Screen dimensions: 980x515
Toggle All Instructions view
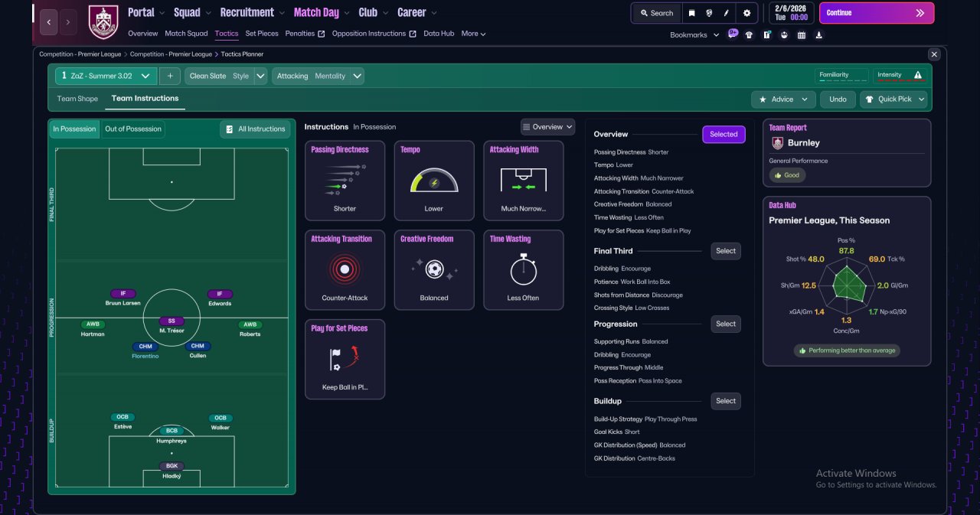point(255,129)
